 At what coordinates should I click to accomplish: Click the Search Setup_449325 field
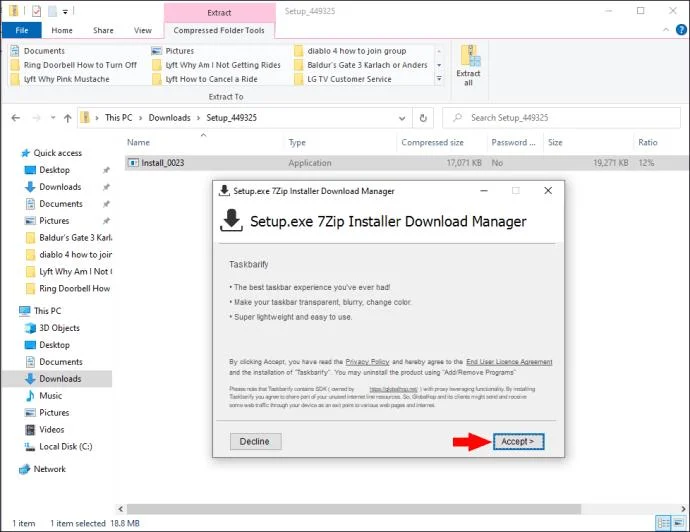point(562,118)
